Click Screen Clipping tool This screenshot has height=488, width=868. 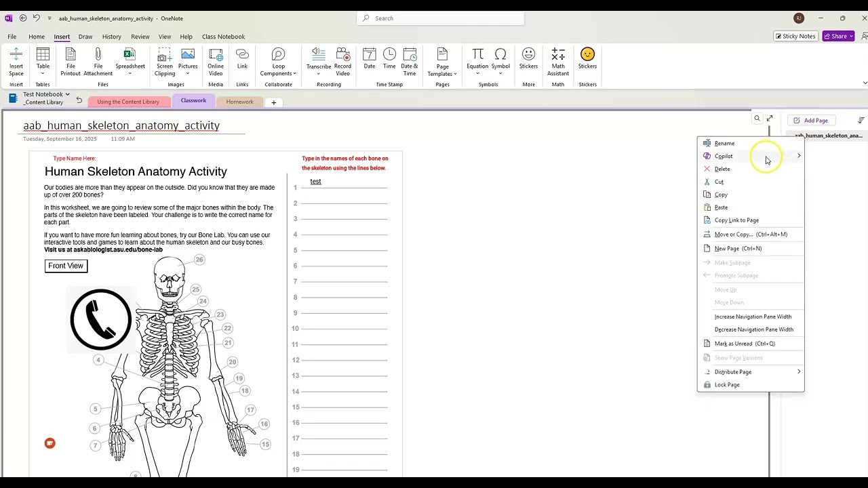[165, 62]
